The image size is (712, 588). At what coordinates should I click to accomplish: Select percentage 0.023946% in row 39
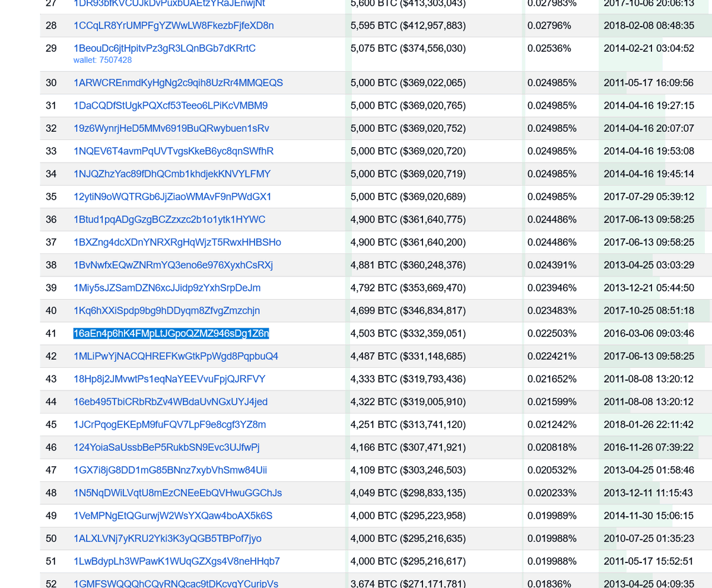click(552, 288)
